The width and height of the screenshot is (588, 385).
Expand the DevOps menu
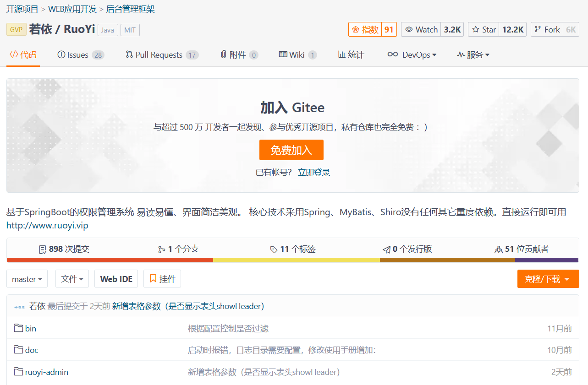[412, 55]
